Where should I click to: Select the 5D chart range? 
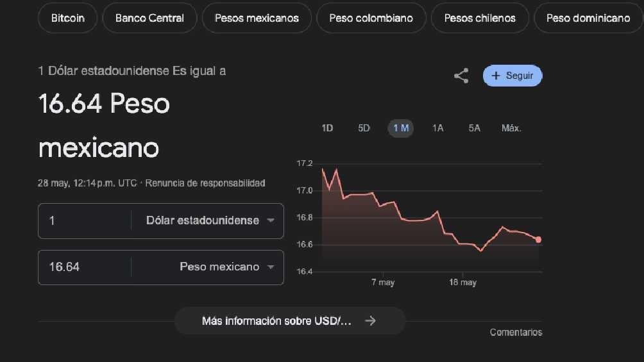pyautogui.click(x=364, y=128)
